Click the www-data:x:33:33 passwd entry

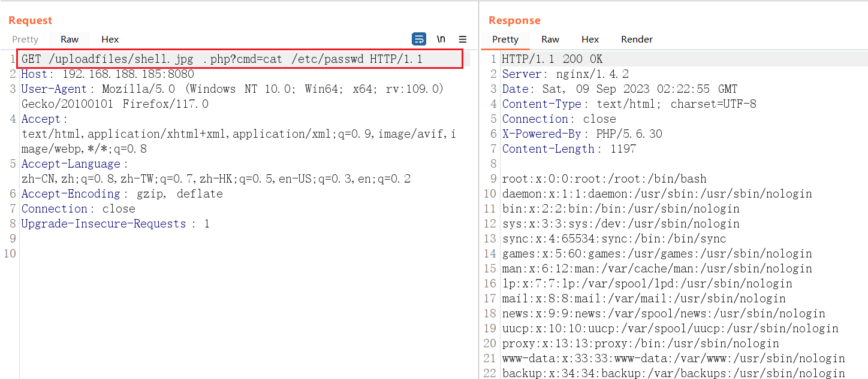(x=673, y=359)
